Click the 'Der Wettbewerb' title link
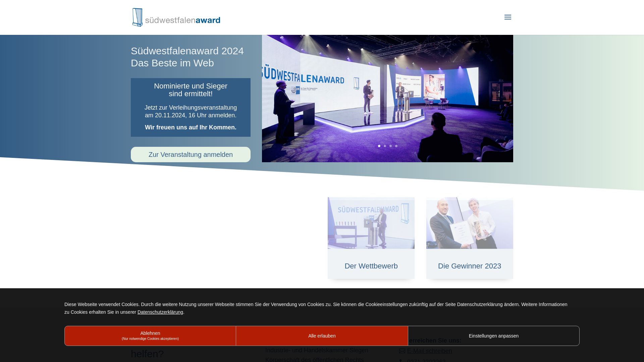 [371, 266]
